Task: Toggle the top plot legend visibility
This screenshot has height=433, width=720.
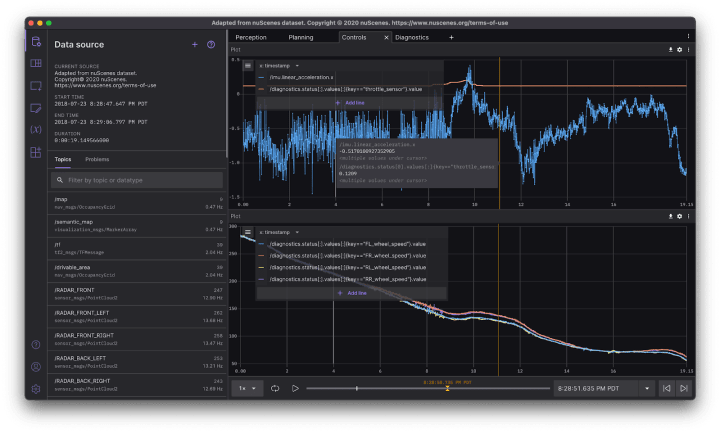Action: 247,65
